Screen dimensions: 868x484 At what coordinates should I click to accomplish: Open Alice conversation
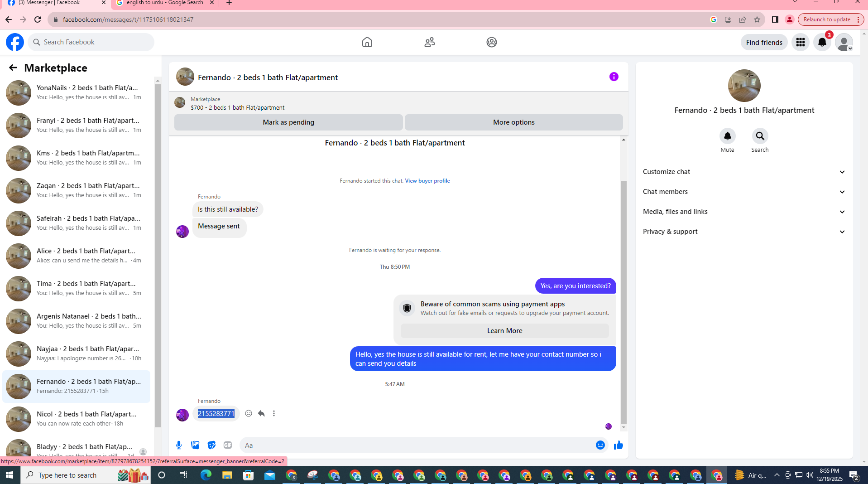coord(76,256)
